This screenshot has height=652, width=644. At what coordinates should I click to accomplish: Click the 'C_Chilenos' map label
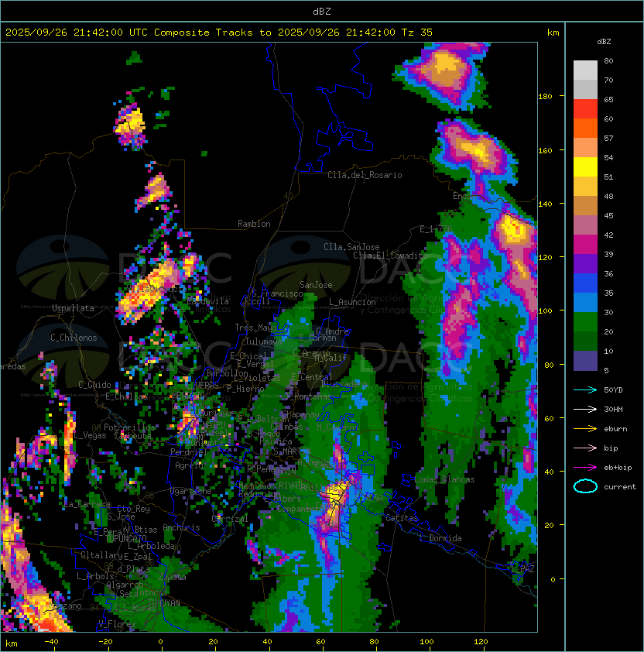click(74, 338)
